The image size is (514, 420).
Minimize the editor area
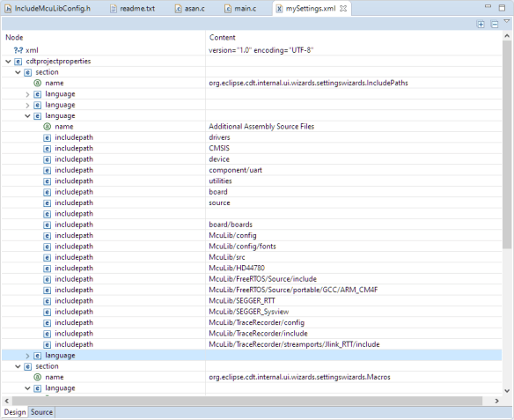(x=488, y=6)
